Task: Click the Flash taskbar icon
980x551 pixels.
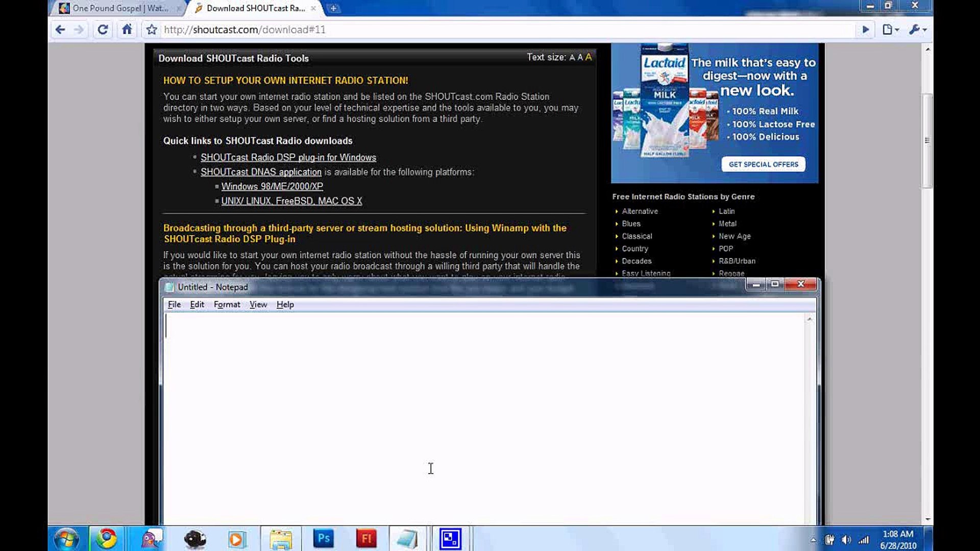Action: click(x=366, y=538)
